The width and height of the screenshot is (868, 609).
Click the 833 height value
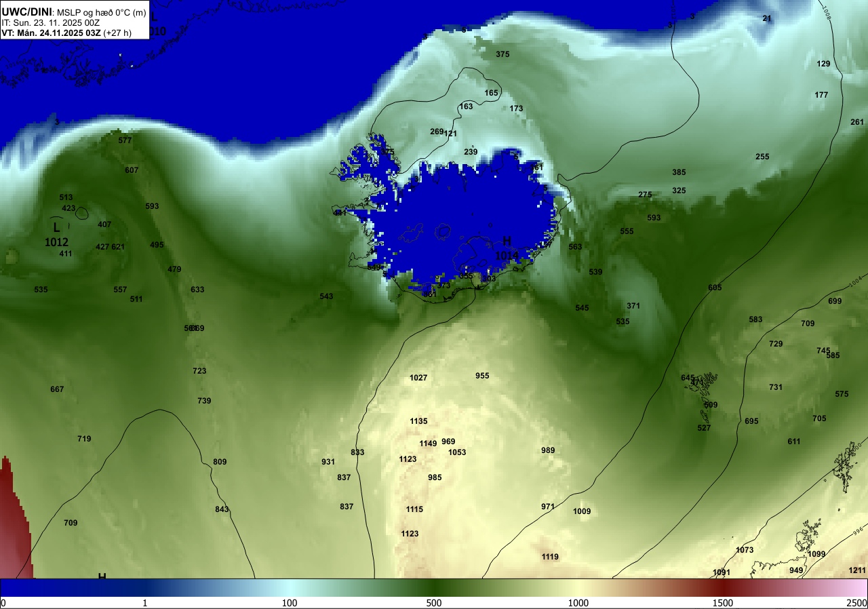click(x=357, y=452)
